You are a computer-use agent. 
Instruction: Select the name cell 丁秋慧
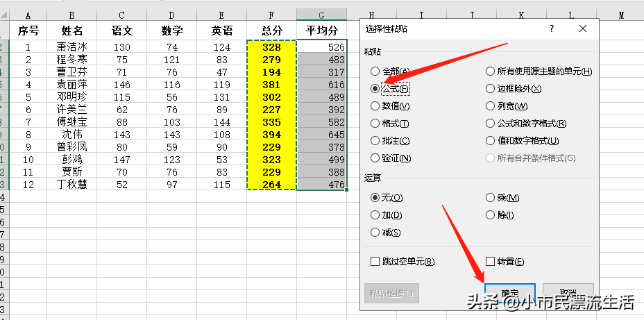(72, 185)
